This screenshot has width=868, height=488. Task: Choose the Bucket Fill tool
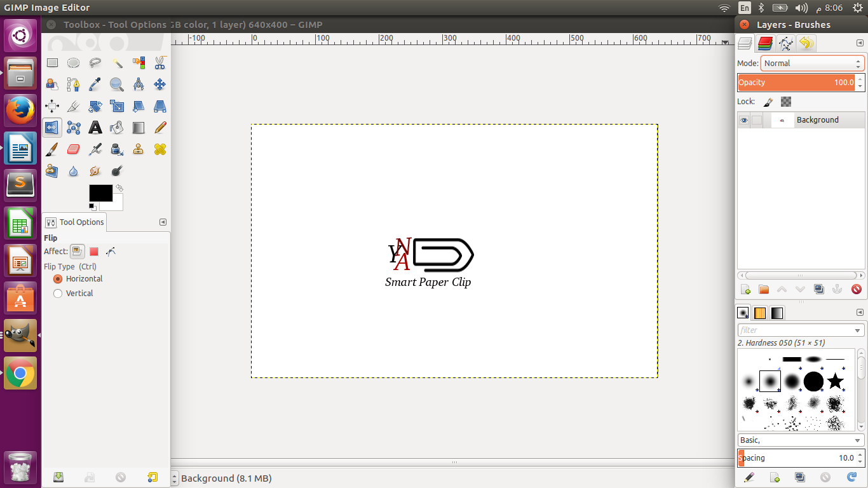(117, 128)
